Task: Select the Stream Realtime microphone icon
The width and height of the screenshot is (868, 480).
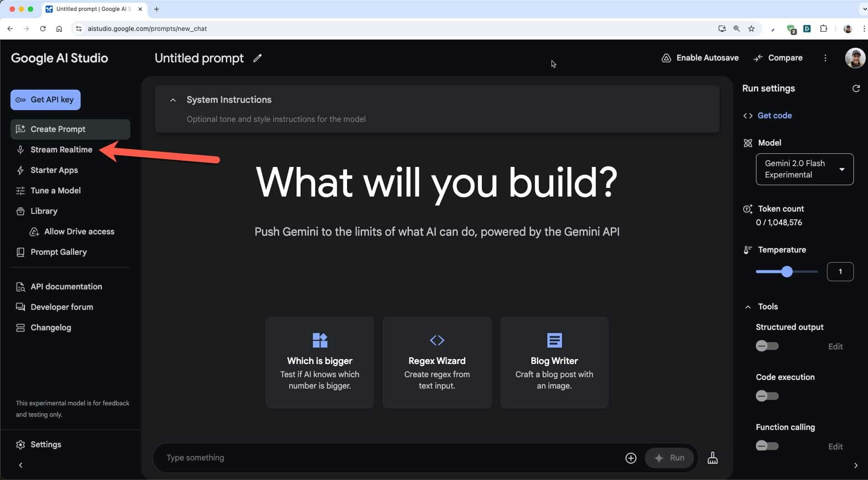Action: coord(21,150)
